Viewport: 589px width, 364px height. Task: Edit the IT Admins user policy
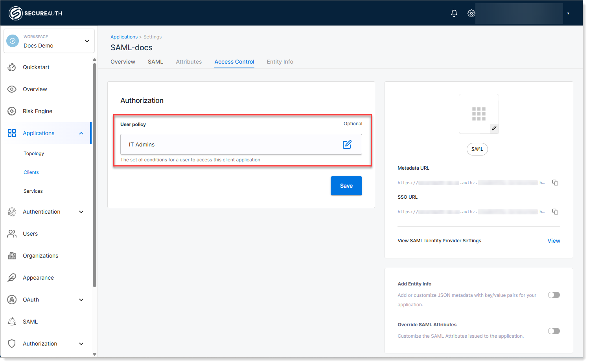point(347,145)
